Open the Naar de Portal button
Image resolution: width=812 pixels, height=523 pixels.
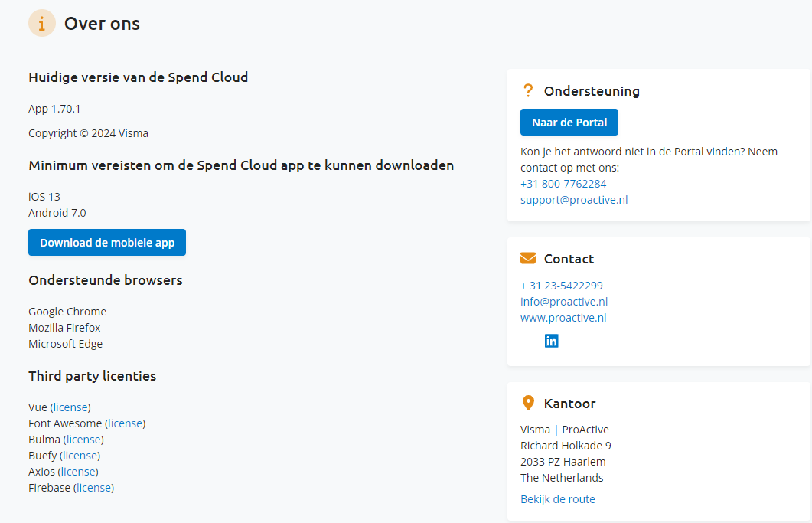pyautogui.click(x=569, y=123)
